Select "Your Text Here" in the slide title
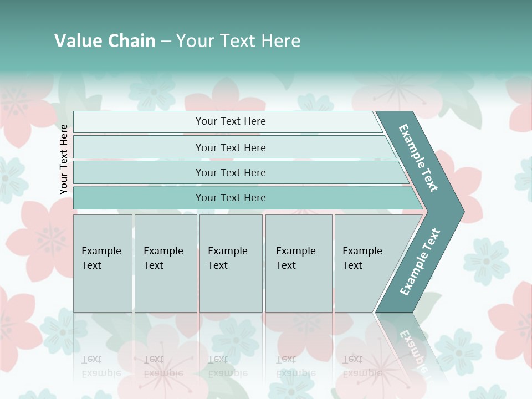Image resolution: width=532 pixels, height=399 pixels. click(238, 41)
